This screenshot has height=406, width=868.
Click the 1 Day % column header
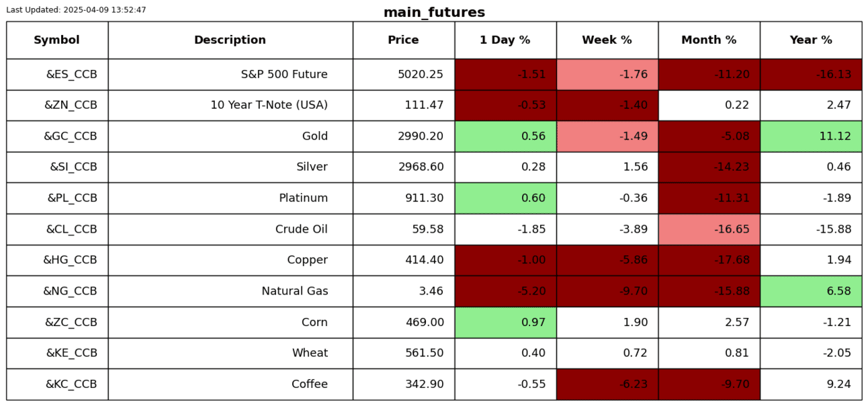click(x=505, y=40)
